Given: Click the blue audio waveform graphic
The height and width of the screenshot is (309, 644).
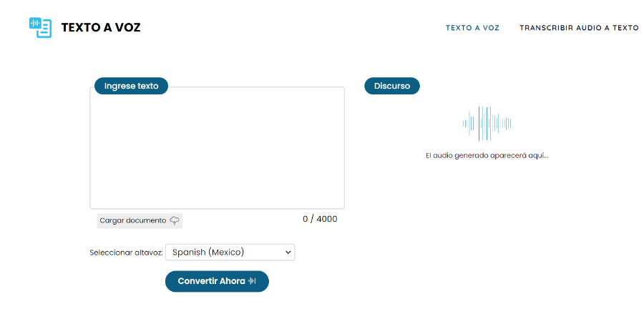Looking at the screenshot, I should pos(487,124).
